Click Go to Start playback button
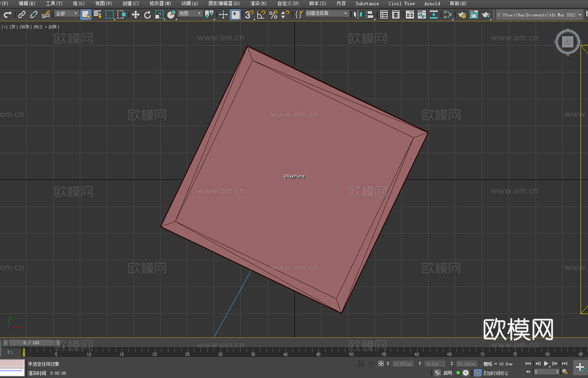 (528, 364)
